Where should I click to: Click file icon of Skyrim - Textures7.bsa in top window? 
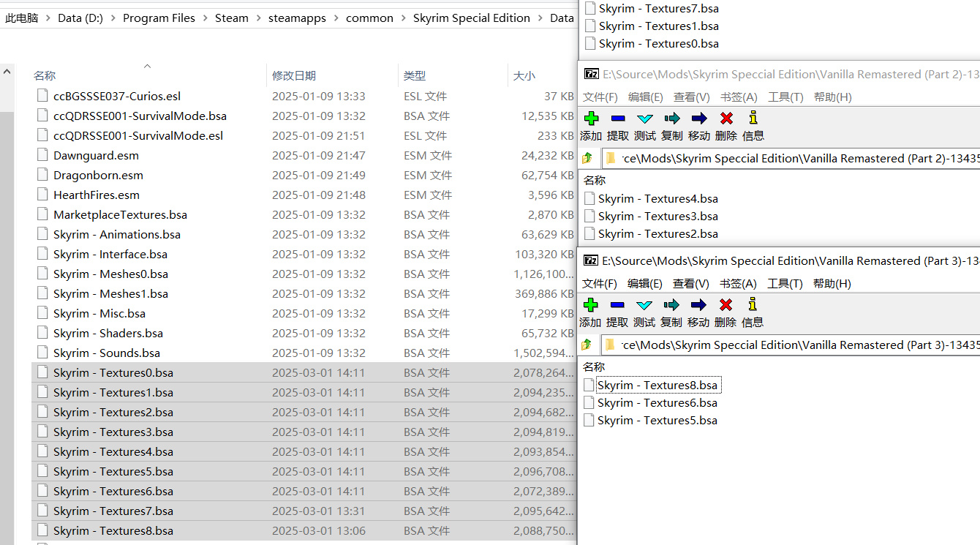[590, 9]
